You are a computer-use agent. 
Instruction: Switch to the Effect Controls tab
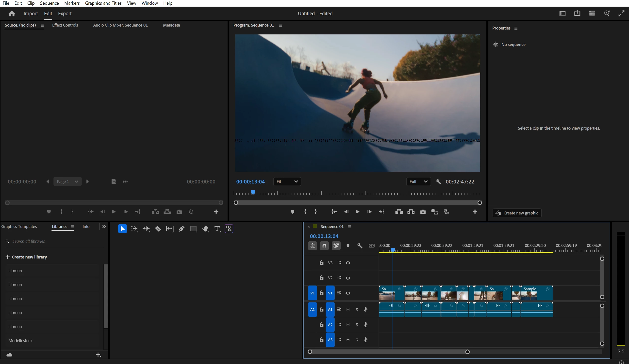point(65,25)
